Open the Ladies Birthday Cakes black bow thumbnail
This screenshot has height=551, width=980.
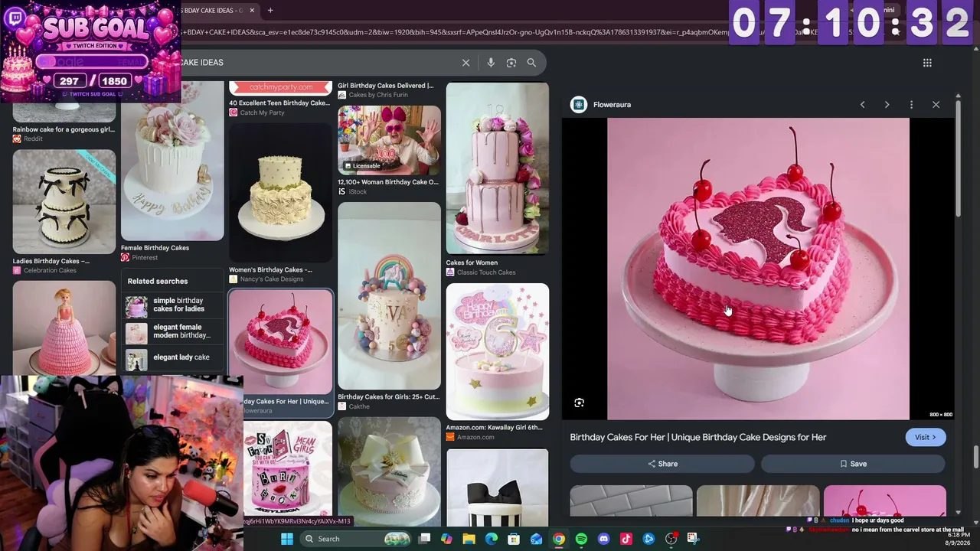(x=64, y=201)
